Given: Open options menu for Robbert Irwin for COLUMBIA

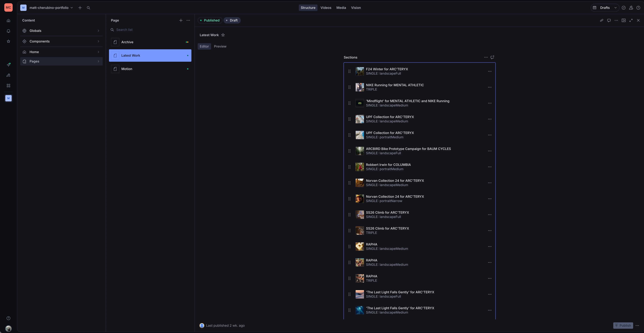Looking at the screenshot, I should [490, 167].
